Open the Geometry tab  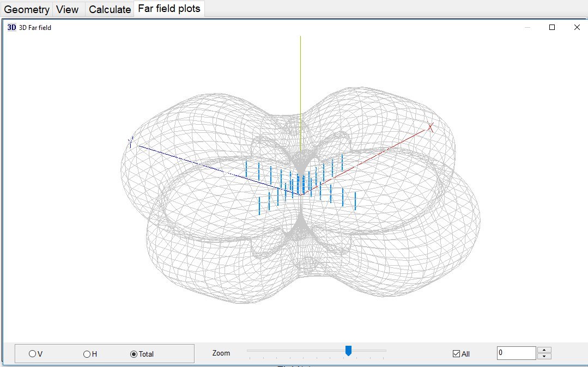point(27,9)
